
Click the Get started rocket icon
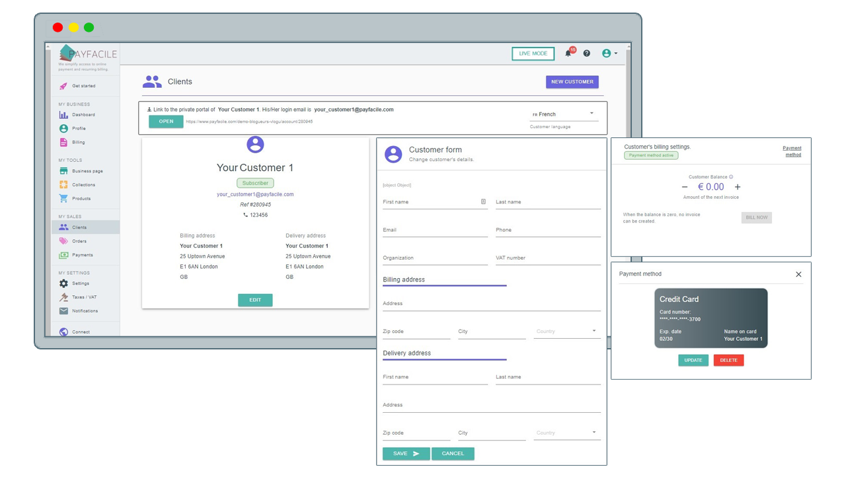pyautogui.click(x=63, y=86)
